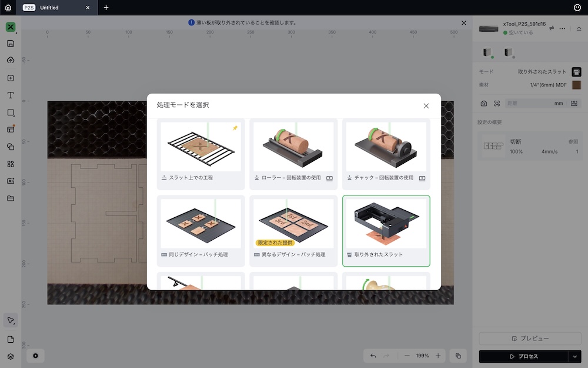Click the プレビュー preview button
588x368 pixels.
(x=530, y=339)
